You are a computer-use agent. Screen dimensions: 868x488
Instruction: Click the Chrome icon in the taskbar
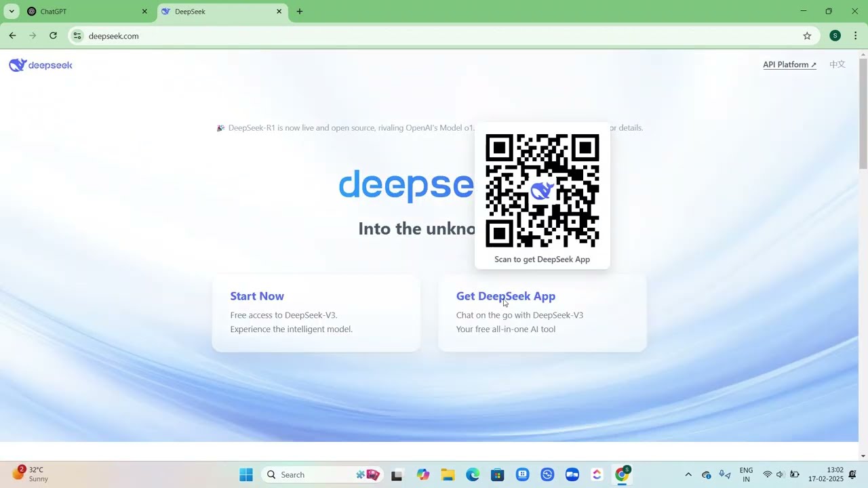(622, 474)
